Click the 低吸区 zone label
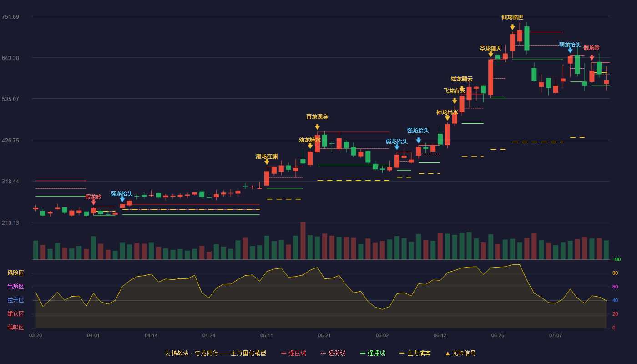This screenshot has height=364, width=637. coord(15,327)
